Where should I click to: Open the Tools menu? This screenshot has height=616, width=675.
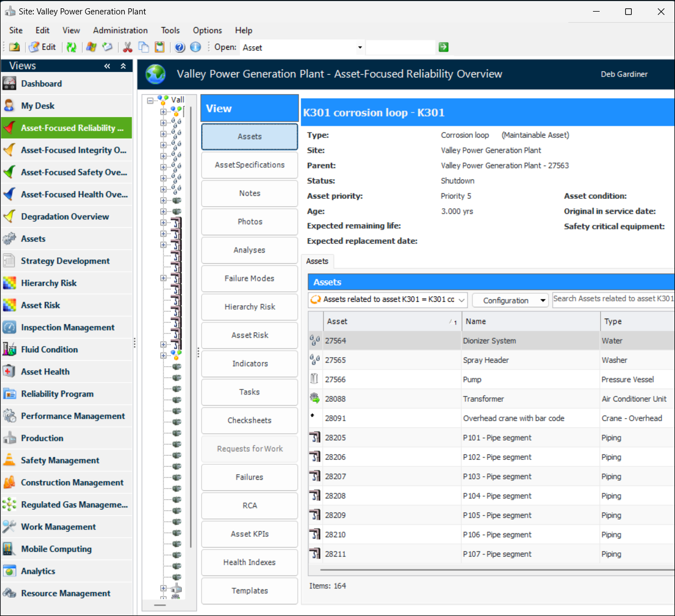click(170, 30)
